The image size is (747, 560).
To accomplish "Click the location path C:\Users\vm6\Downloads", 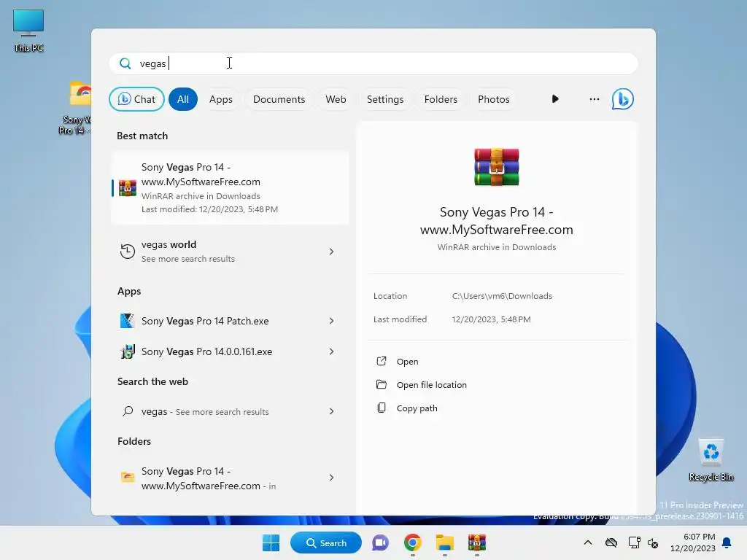I will coord(502,296).
